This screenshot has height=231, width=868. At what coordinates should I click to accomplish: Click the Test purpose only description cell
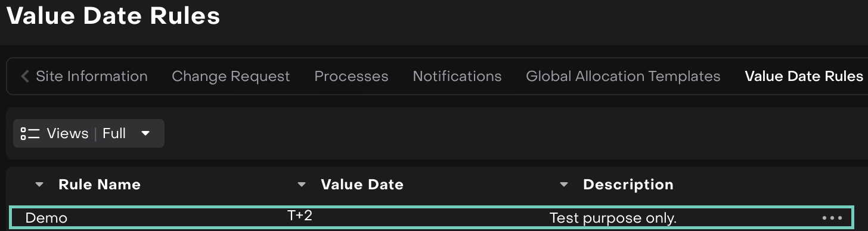[613, 218]
